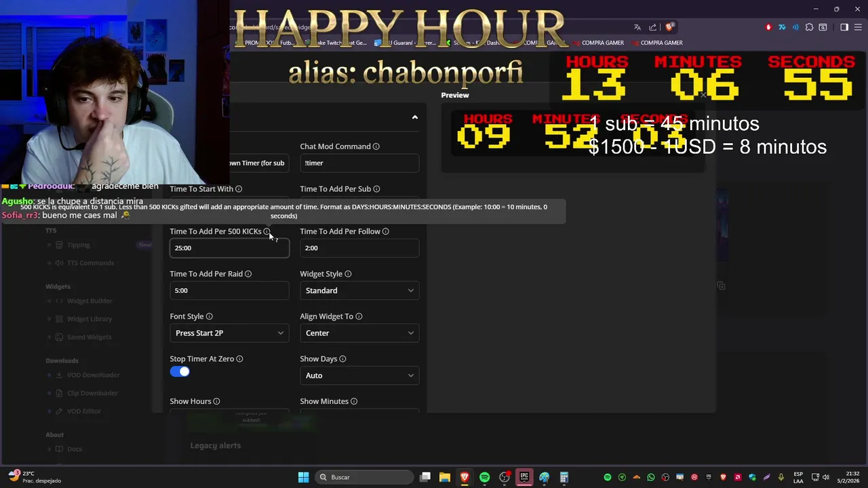Open VOD Downloader in the sidebar
This screenshot has width=868, height=488.
click(92, 375)
